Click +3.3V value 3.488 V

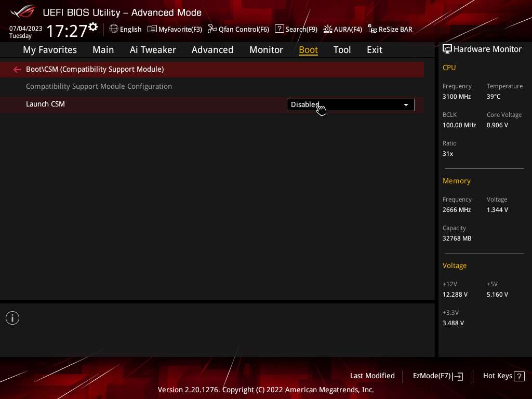click(453, 323)
